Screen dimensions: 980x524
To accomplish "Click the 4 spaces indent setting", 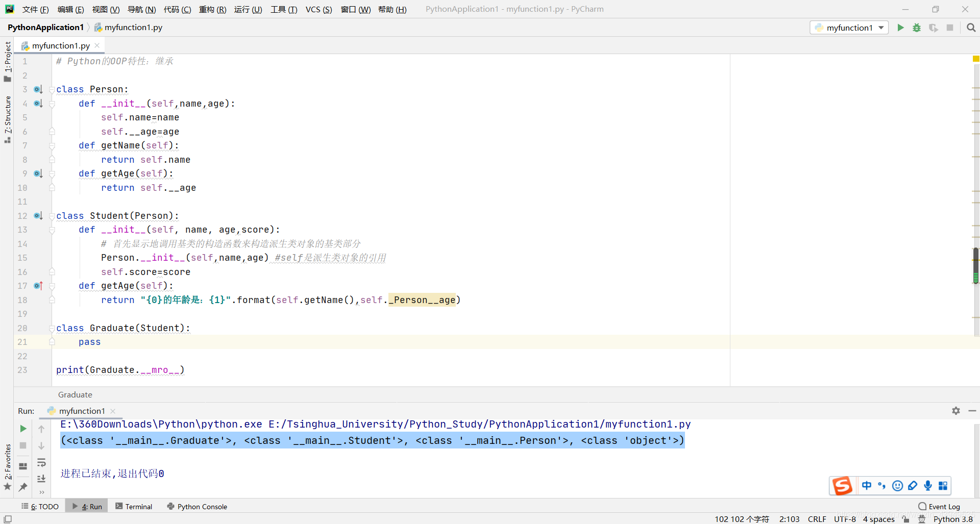I will tap(878, 519).
